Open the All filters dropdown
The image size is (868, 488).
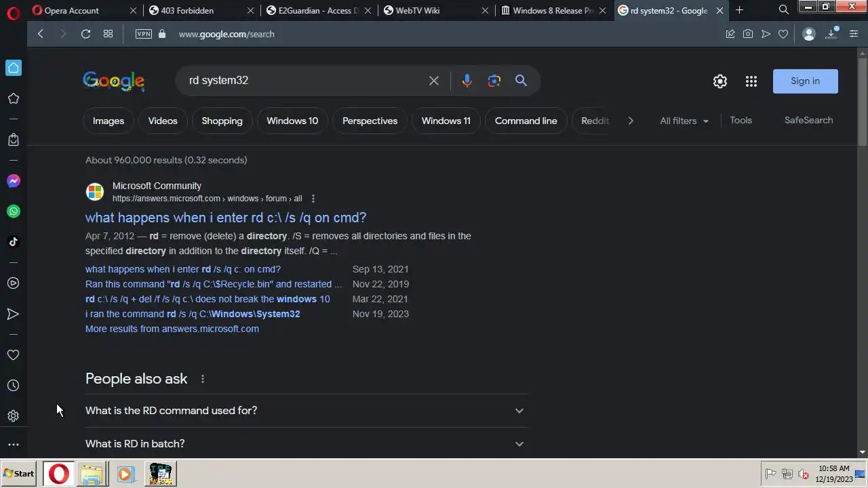pyautogui.click(x=684, y=121)
